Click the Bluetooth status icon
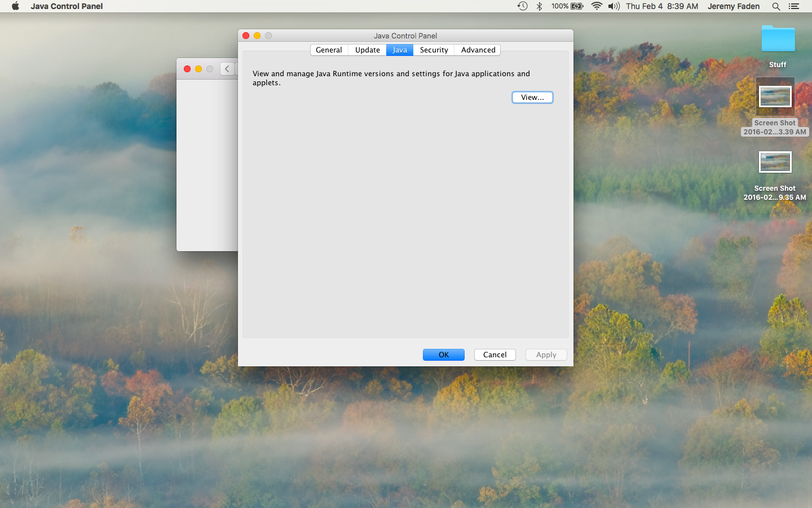 tap(539, 6)
